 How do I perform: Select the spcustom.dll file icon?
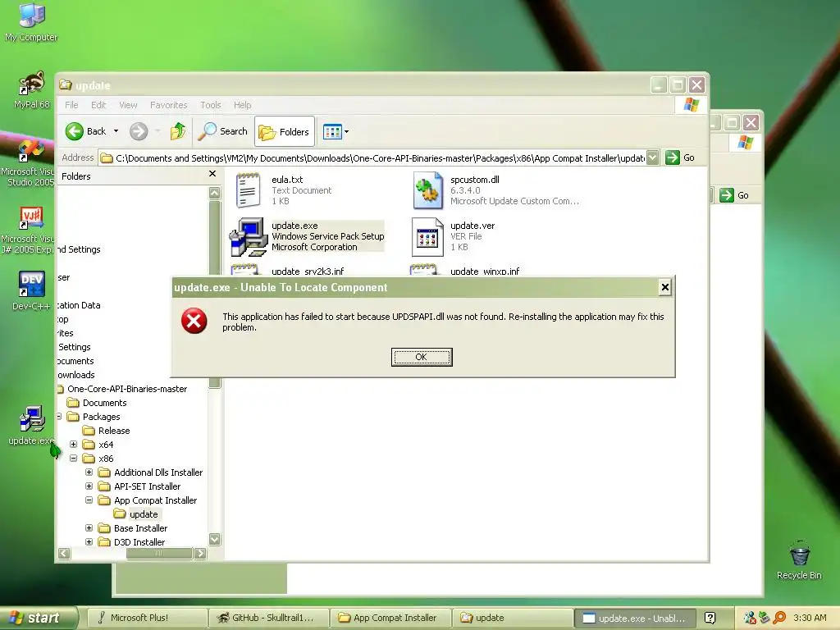coord(427,190)
